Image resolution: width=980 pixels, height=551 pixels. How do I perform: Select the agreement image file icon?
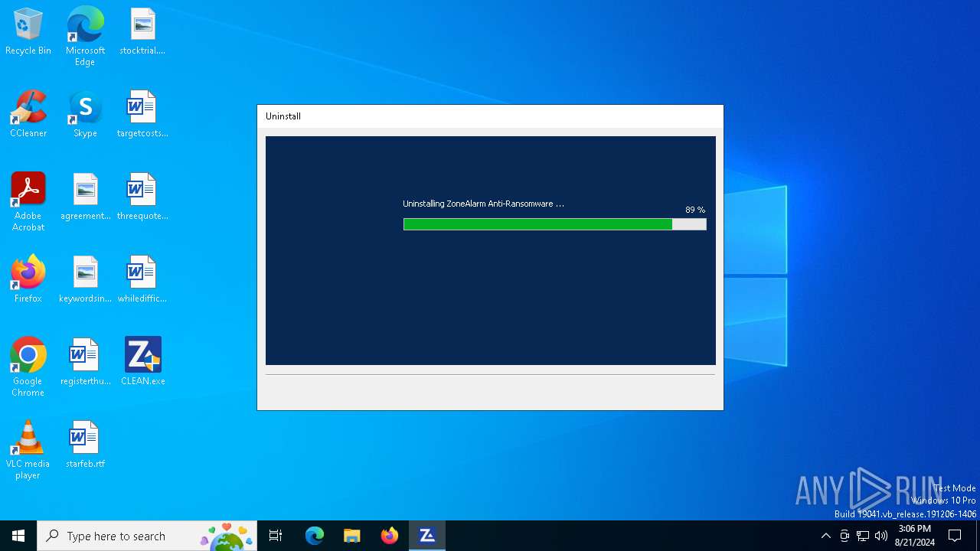click(85, 197)
